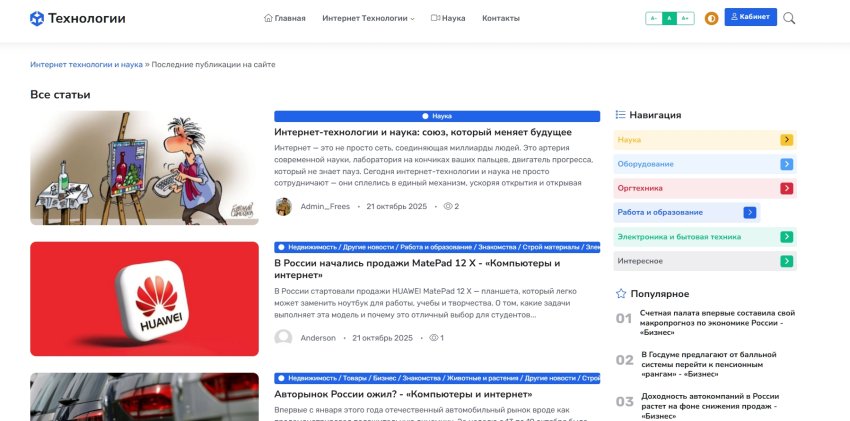
Task: Click the blue Наука category tag bar
Action: (x=437, y=116)
